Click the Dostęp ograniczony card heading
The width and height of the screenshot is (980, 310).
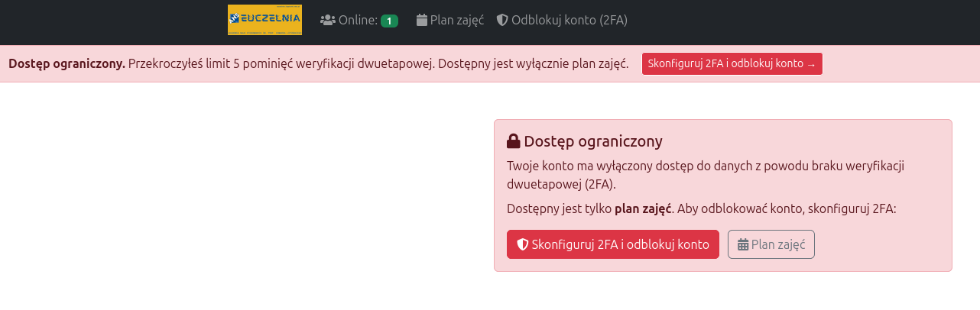592,141
